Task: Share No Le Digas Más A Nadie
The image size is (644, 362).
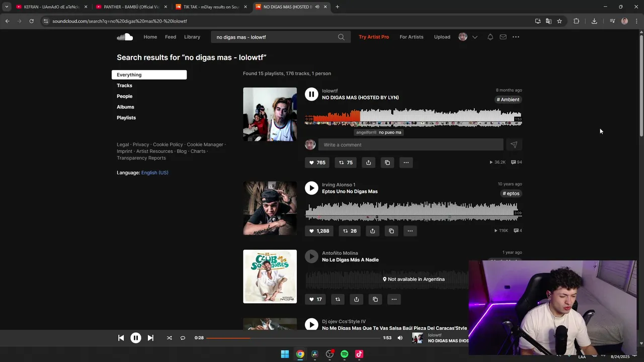Action: click(356, 299)
